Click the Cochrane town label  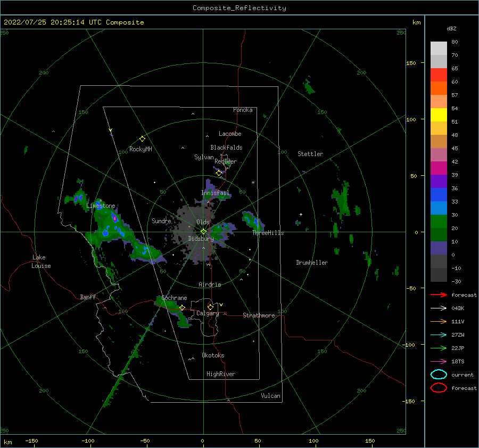pyautogui.click(x=174, y=298)
